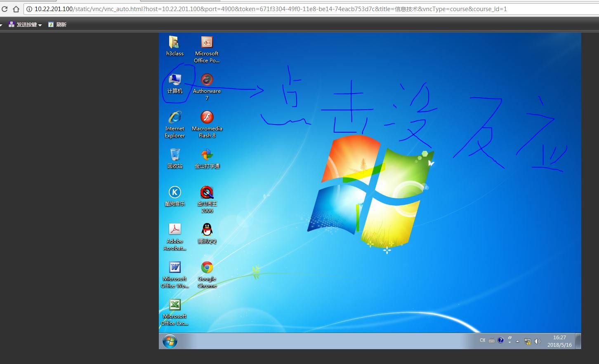The width and height of the screenshot is (599, 364).
Task: View site information icon in address bar
Action: click(29, 9)
